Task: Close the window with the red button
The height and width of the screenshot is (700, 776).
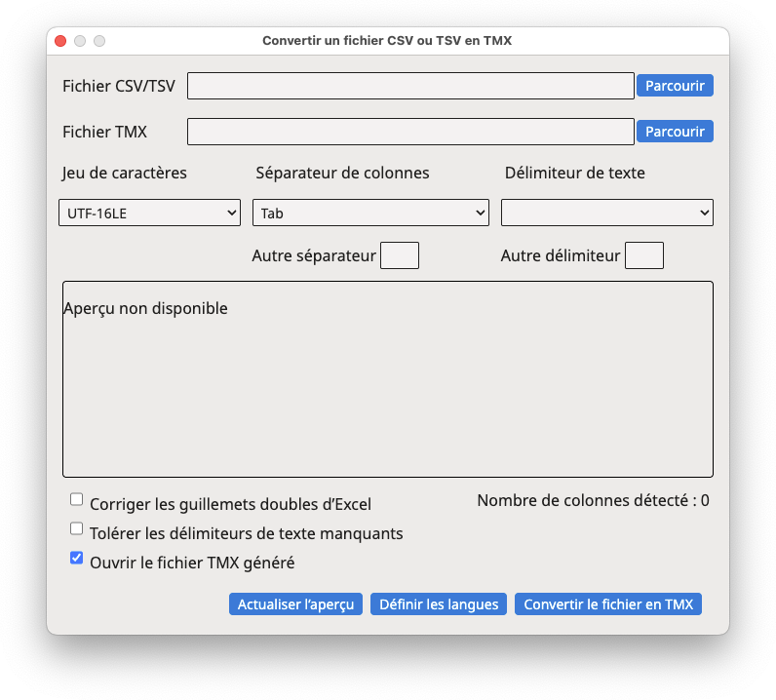Action: [x=60, y=41]
